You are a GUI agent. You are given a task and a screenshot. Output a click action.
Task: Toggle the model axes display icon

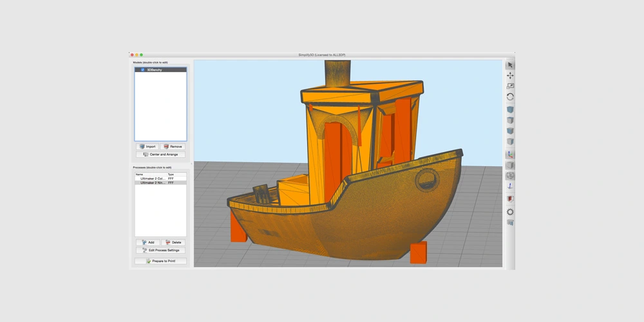(510, 155)
